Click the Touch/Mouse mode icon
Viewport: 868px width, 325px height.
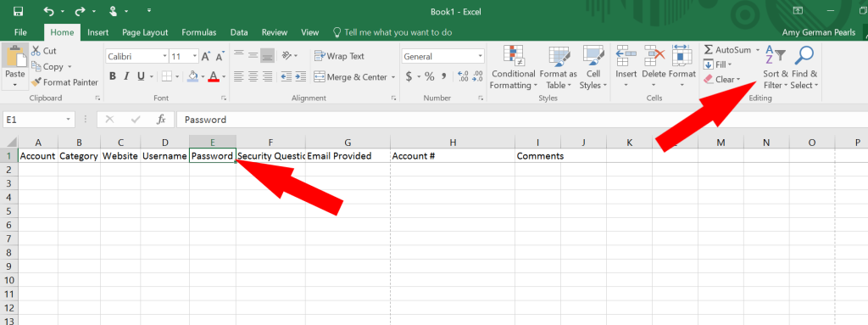[114, 11]
